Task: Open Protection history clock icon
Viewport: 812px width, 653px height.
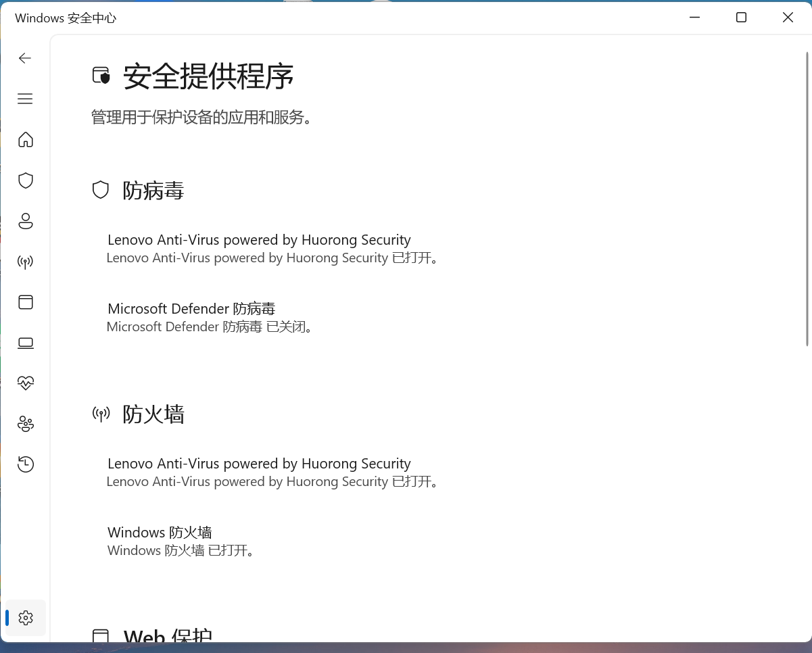Action: pos(26,464)
